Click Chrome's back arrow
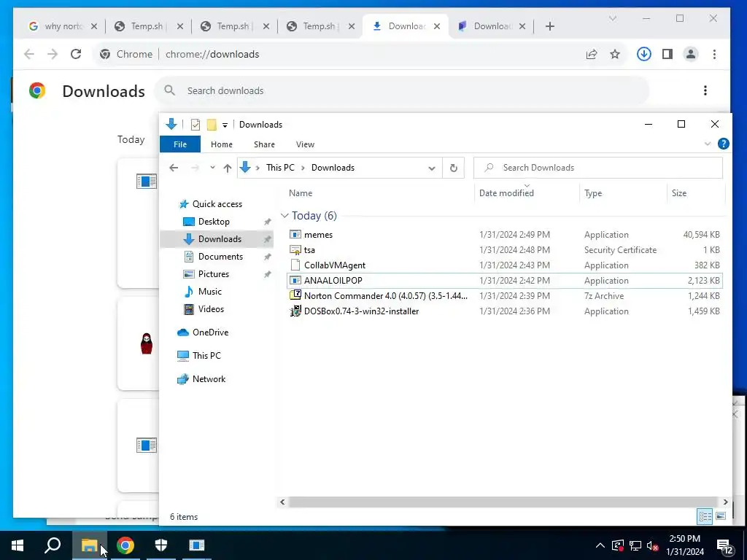The image size is (747, 560). click(29, 54)
